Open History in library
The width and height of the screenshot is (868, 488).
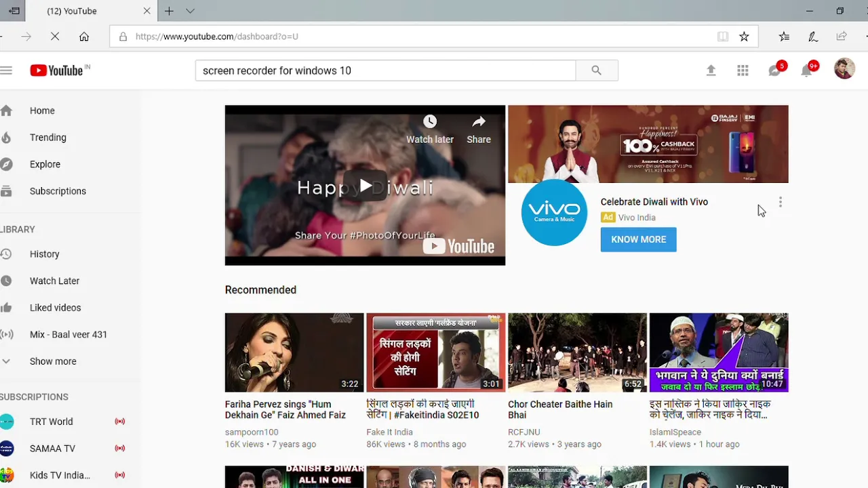(45, 254)
